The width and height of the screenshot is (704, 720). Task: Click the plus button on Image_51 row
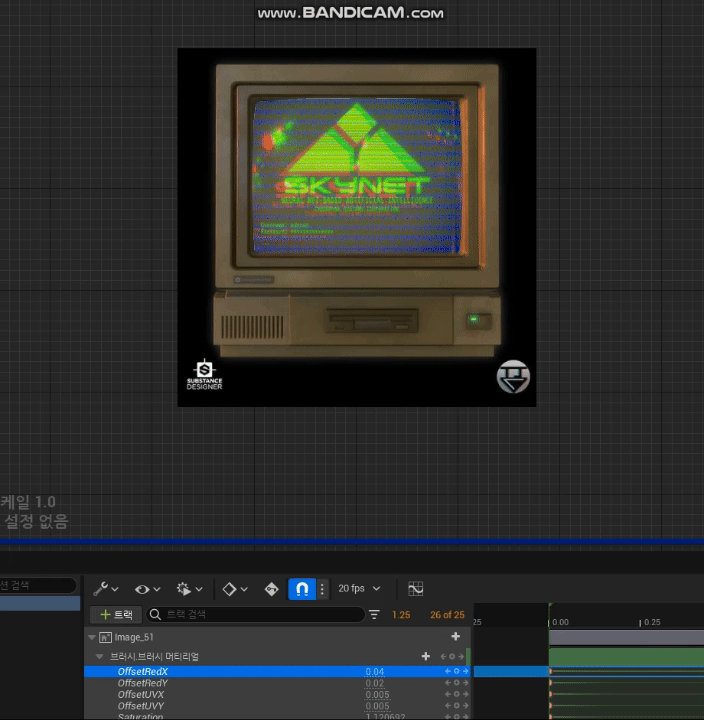click(456, 636)
